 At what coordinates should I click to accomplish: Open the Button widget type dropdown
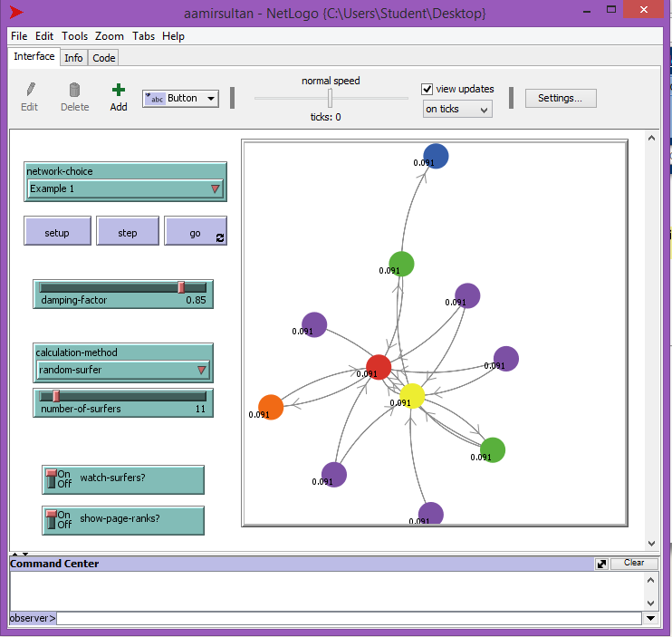pos(180,99)
